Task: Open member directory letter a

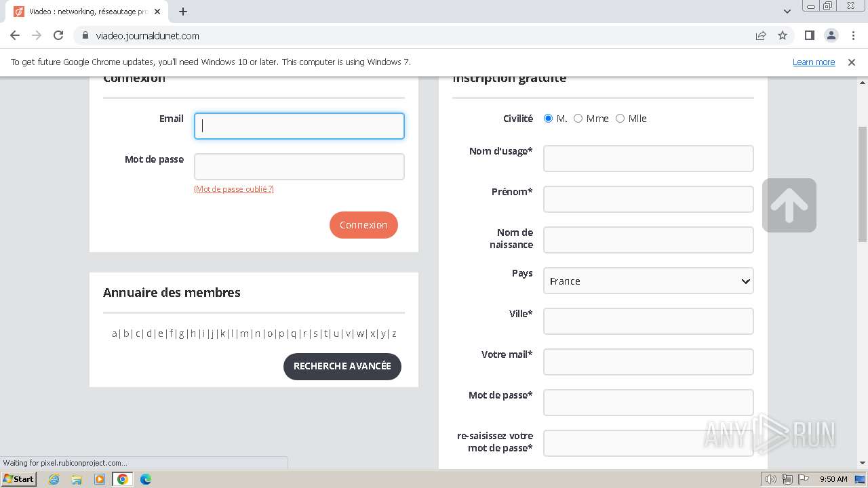Action: tap(115, 333)
